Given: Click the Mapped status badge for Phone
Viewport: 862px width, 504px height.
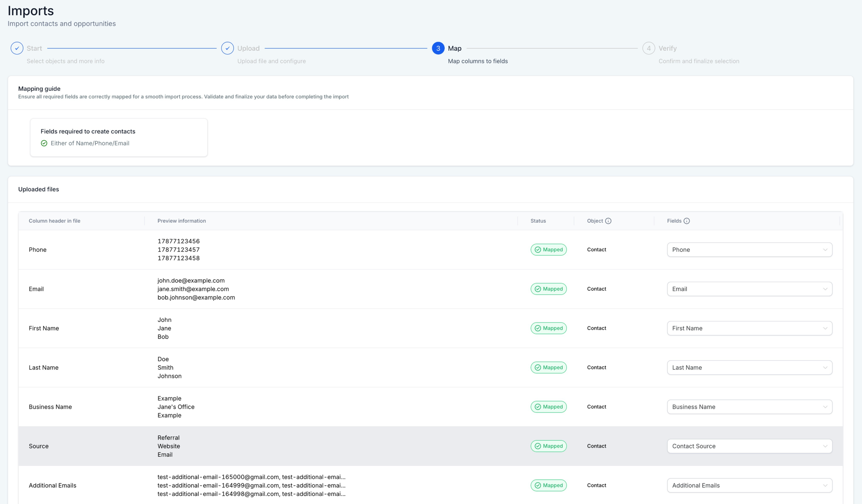Looking at the screenshot, I should [x=548, y=250].
